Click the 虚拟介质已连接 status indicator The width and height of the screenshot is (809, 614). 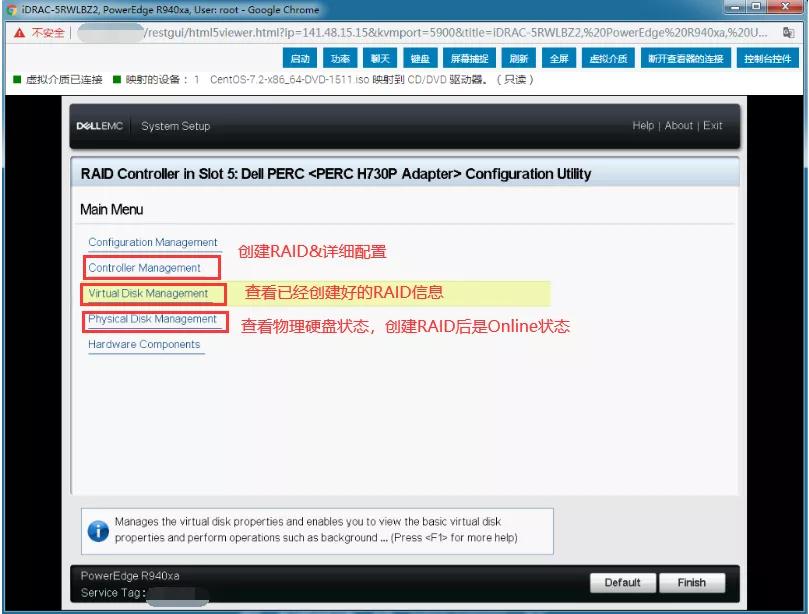(58, 79)
